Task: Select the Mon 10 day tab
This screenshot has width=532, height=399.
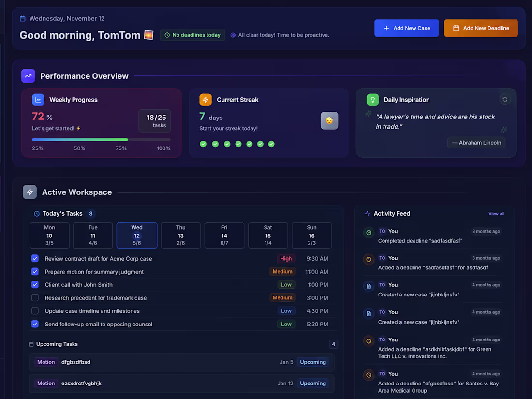Action: 49,236
